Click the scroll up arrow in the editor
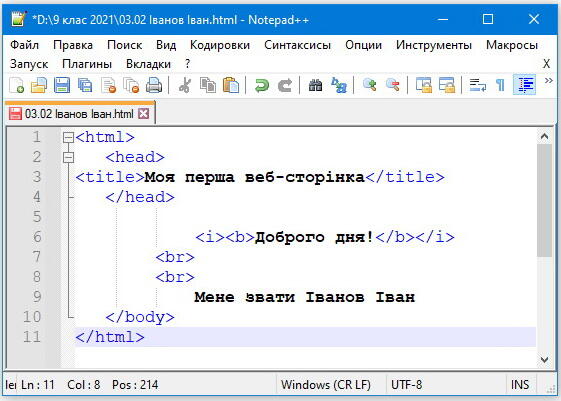Viewport: 561px width, 401px height. [545, 136]
